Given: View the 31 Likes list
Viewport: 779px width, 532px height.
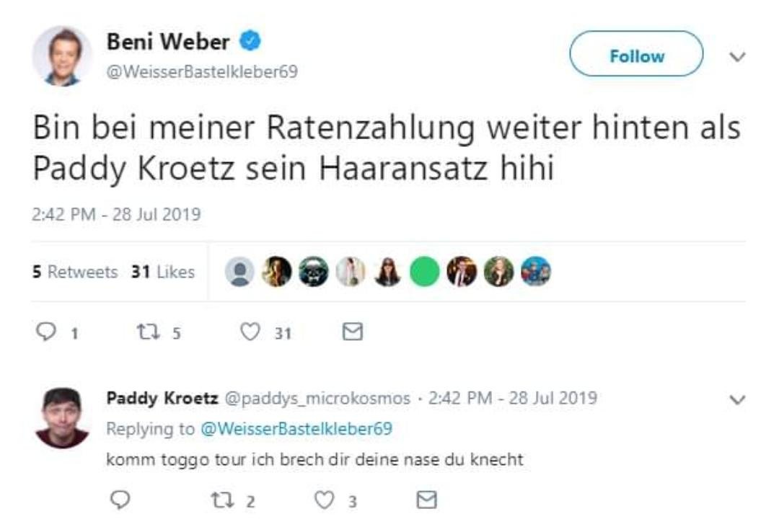Looking at the screenshot, I should click(163, 272).
